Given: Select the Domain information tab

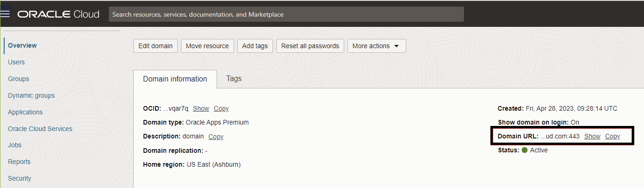Looking at the screenshot, I should [175, 79].
